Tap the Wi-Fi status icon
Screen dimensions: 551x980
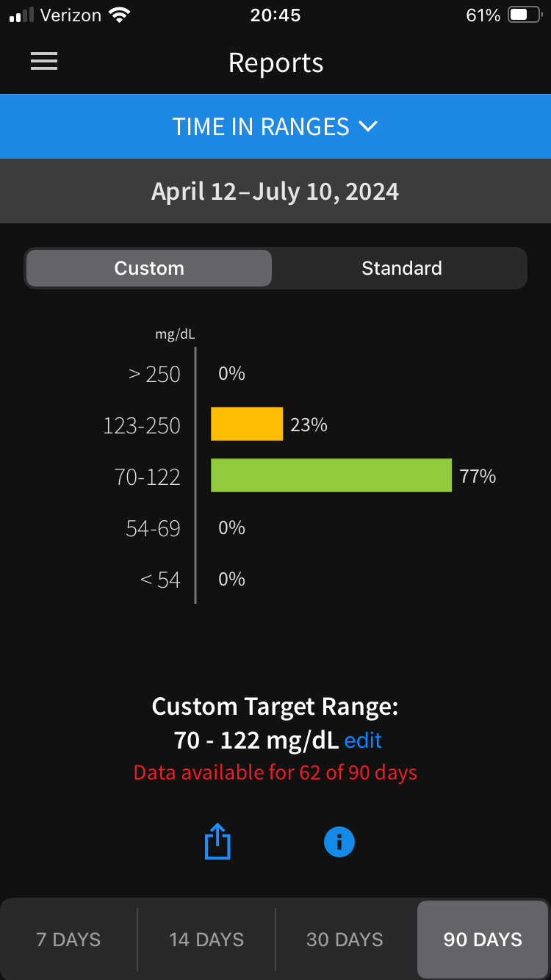118,15
